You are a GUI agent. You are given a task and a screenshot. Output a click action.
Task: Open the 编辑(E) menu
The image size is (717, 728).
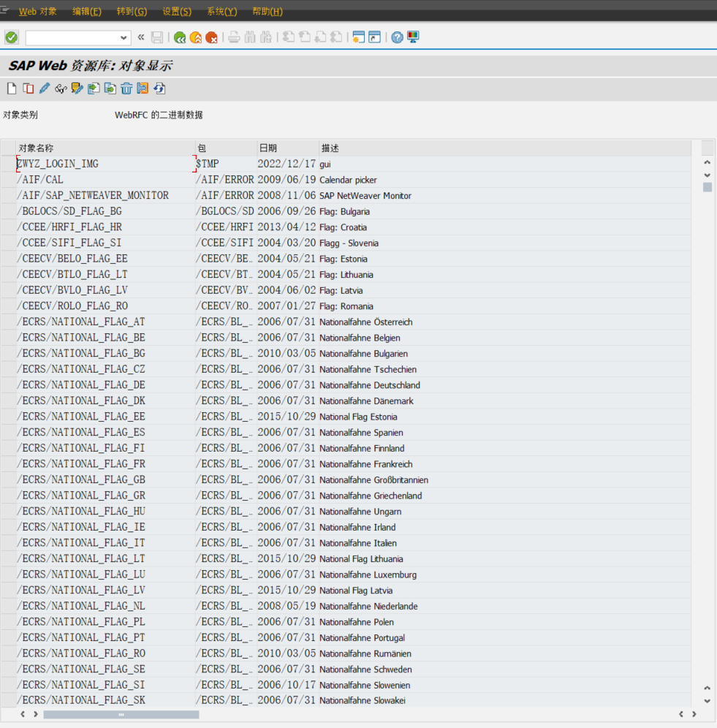click(87, 12)
